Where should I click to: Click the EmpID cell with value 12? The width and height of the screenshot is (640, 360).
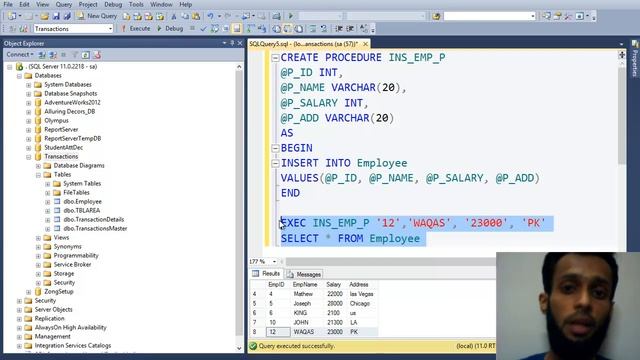pyautogui.click(x=278, y=332)
